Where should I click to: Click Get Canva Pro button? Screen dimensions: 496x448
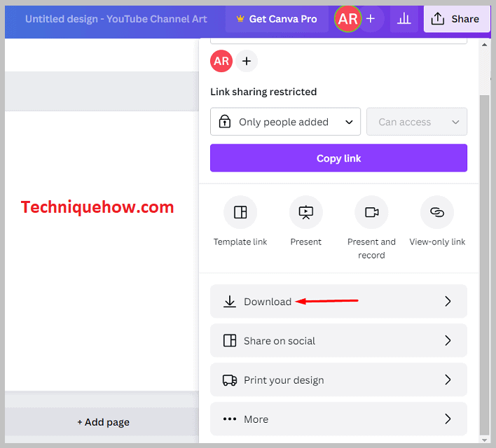coord(277,19)
